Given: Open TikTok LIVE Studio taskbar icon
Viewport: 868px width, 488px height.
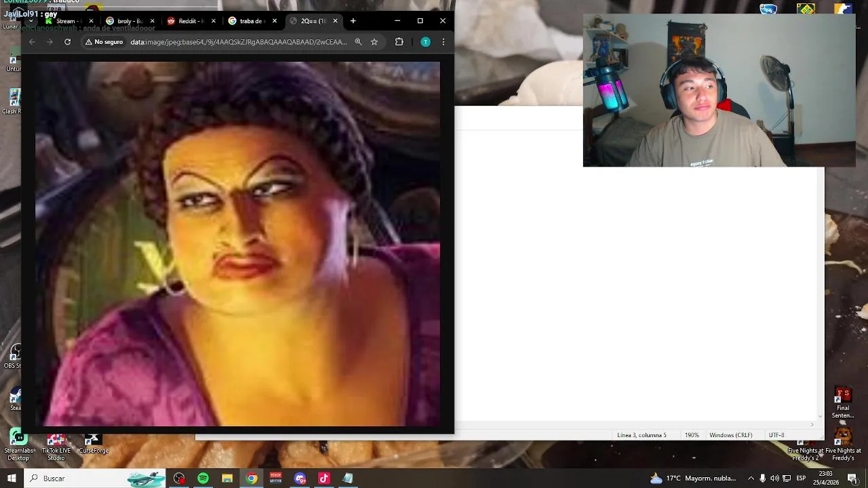Looking at the screenshot, I should click(x=324, y=479).
